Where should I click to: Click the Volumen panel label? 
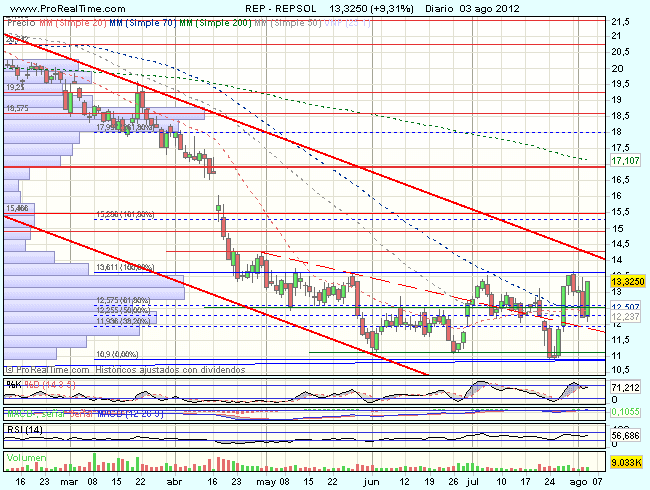point(27,458)
